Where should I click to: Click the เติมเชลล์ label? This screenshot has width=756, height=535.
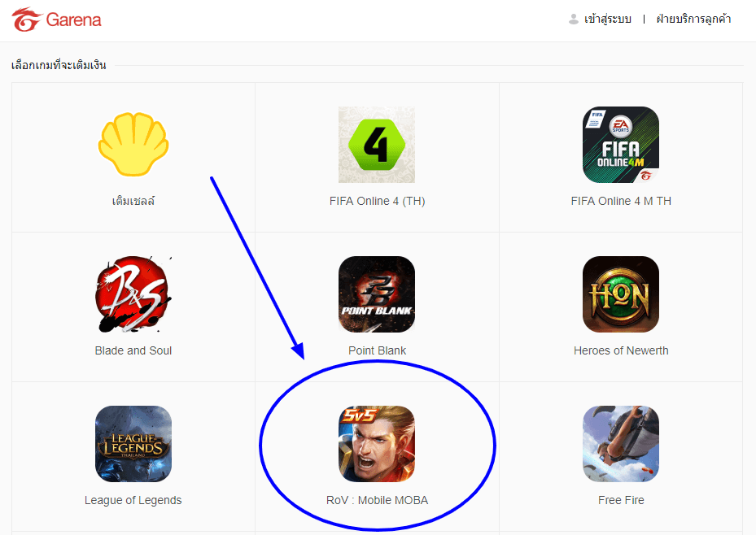133,201
